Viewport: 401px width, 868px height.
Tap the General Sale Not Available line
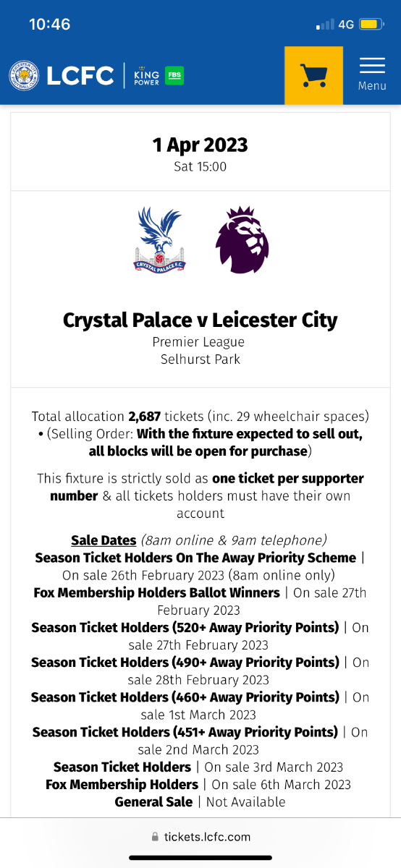pyautogui.click(x=200, y=801)
